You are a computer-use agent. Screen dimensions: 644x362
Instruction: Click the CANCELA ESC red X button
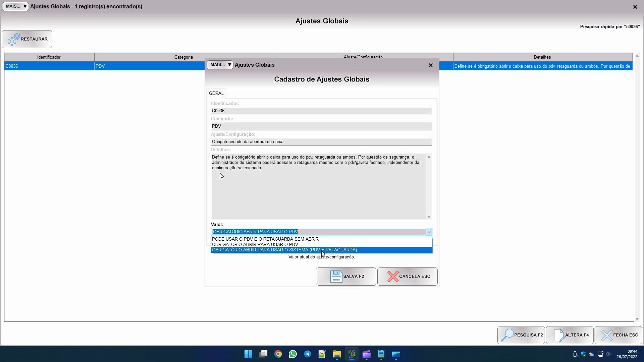point(407,277)
